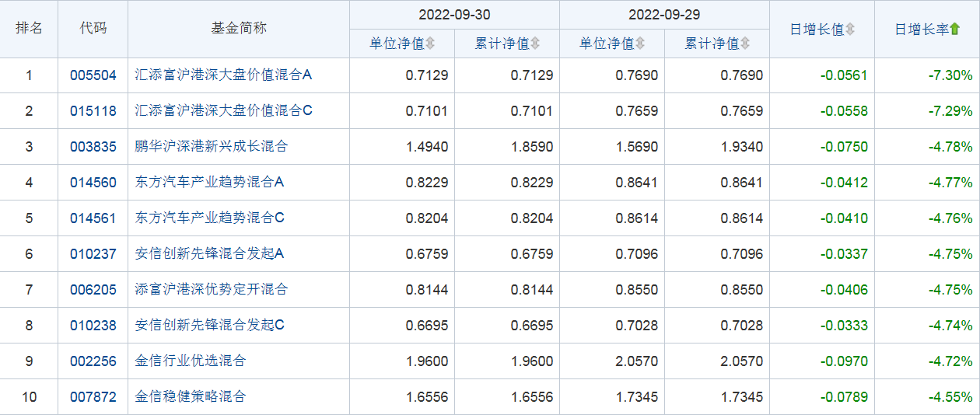This screenshot has height=415, width=980.
Task: Select rank 5 cell
Action: [x=29, y=218]
